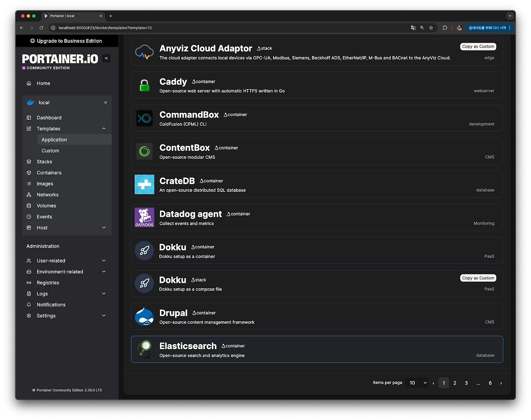Copy Dokku stack as Custom
Screen dimensions: 531x420
coord(478,278)
